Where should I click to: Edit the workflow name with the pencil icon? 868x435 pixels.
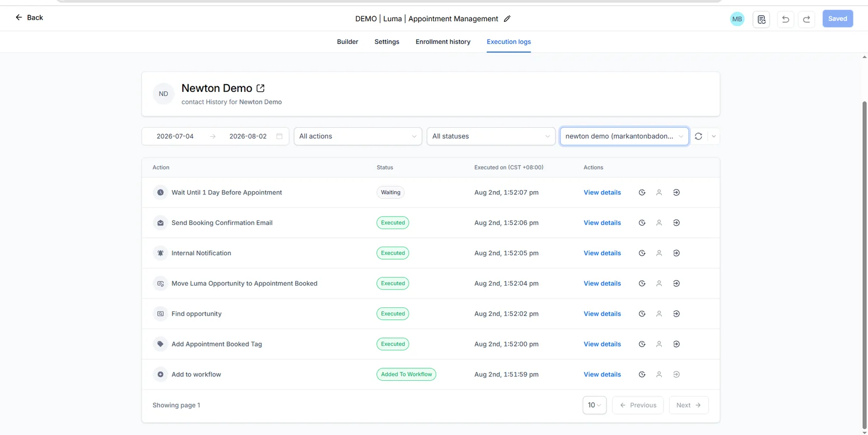507,18
